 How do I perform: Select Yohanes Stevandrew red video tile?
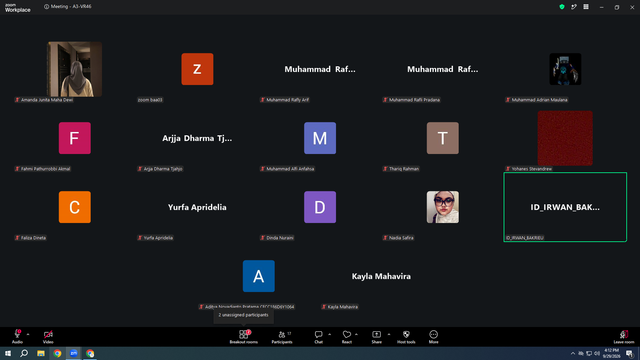[x=565, y=138]
